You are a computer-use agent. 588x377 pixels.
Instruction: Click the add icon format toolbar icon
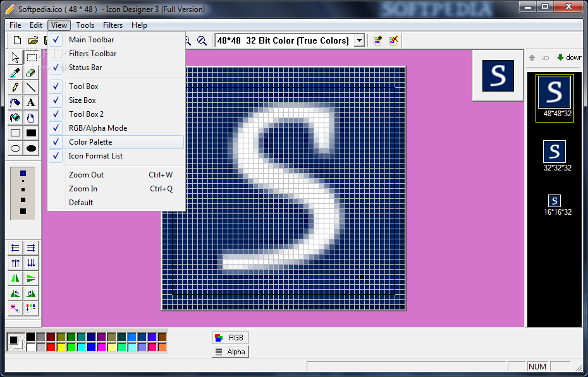[x=377, y=40]
